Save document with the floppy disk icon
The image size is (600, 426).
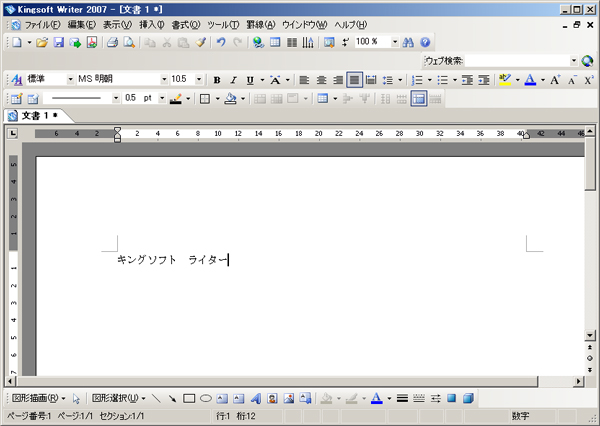click(58, 42)
